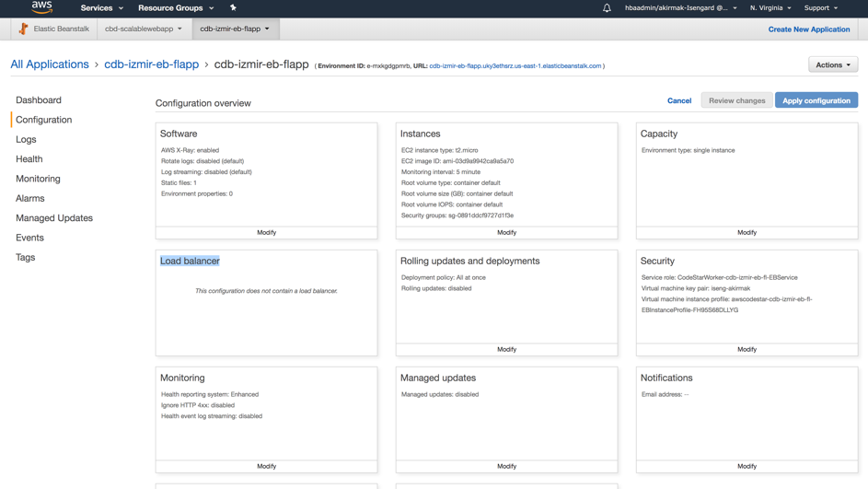Click the Review changes button
Viewport: 868px width, 489px height.
click(736, 100)
